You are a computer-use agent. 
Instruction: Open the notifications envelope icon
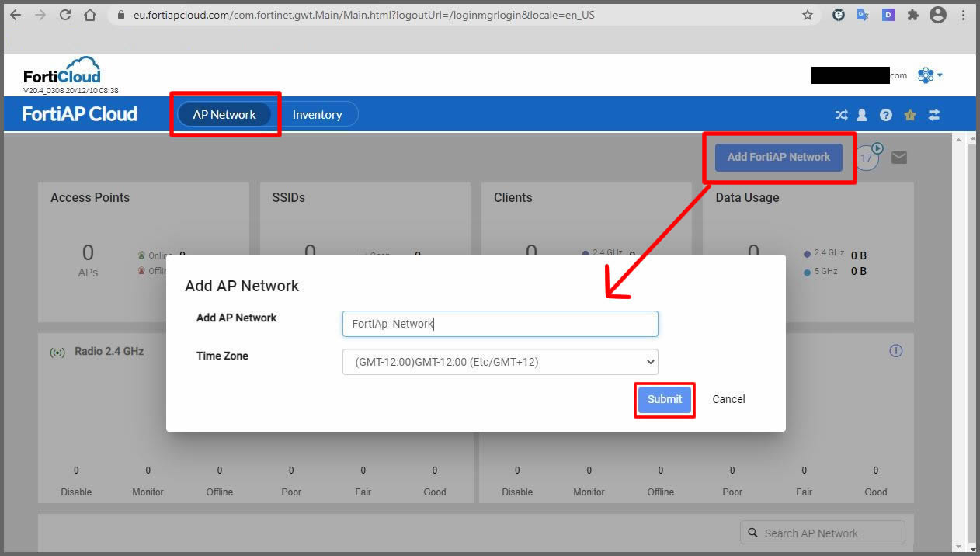(x=899, y=157)
